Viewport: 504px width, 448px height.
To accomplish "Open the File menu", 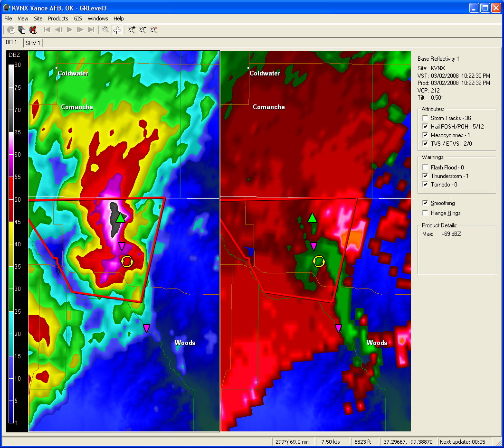I will point(8,19).
